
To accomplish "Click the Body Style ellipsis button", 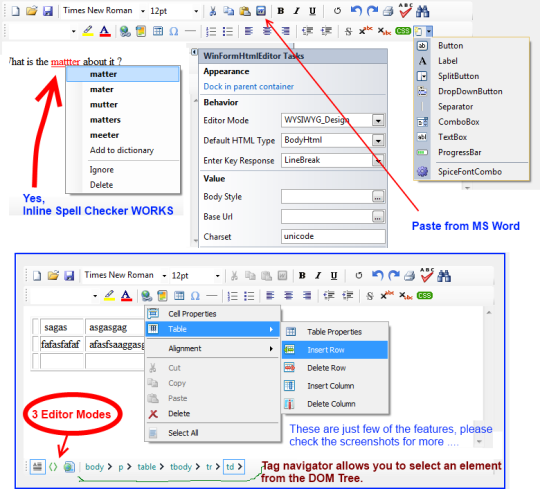I will (x=378, y=197).
